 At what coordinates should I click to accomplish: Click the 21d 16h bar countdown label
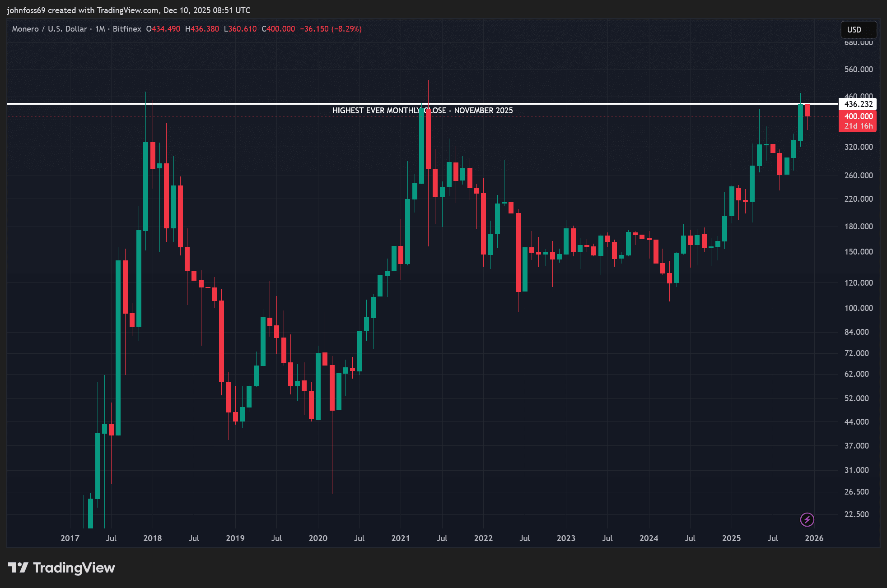pyautogui.click(x=858, y=126)
